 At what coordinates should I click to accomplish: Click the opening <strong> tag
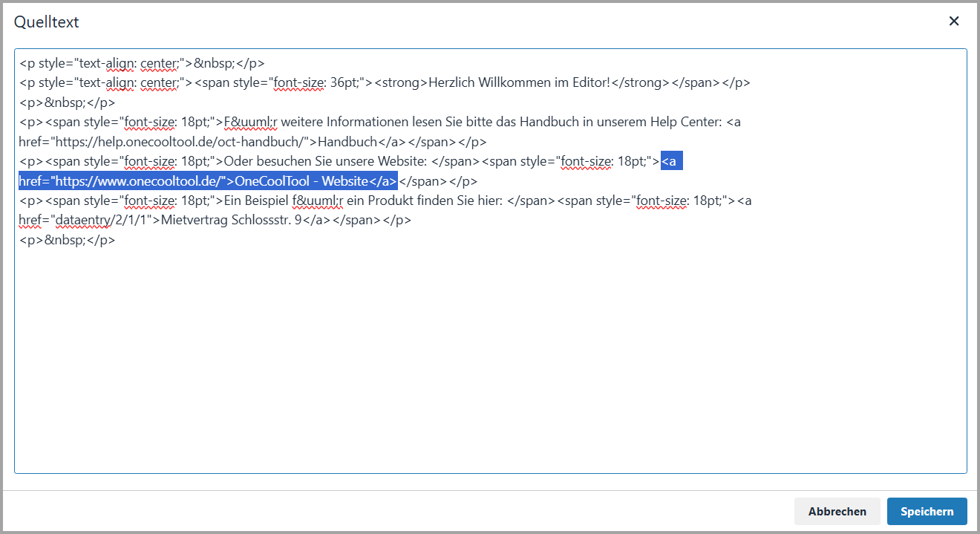point(401,82)
